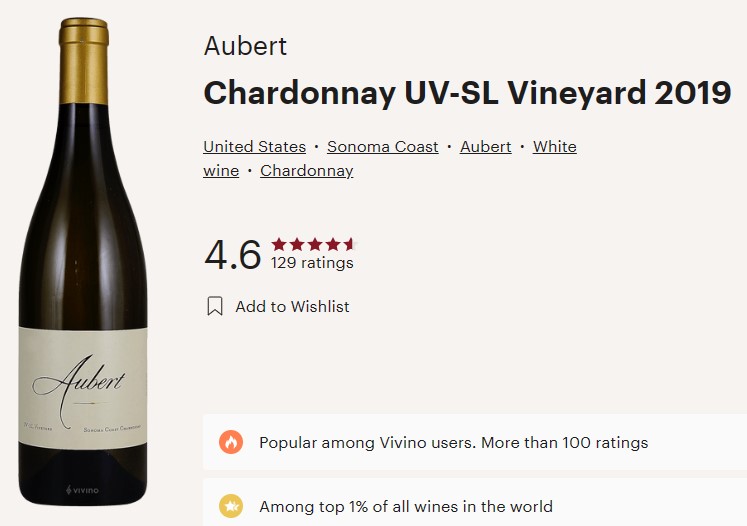This screenshot has height=526, width=747.
Task: Click the gold crown top-wines icon
Action: pyautogui.click(x=231, y=506)
